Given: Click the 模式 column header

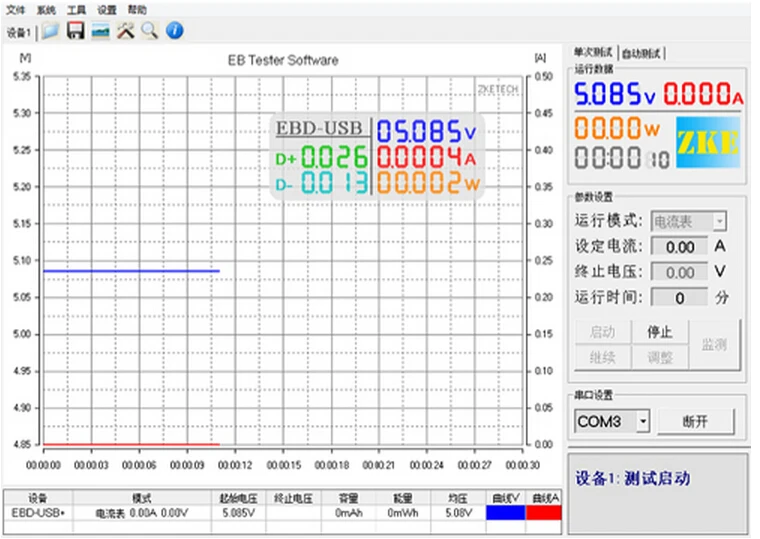Looking at the screenshot, I should pyautogui.click(x=142, y=498).
